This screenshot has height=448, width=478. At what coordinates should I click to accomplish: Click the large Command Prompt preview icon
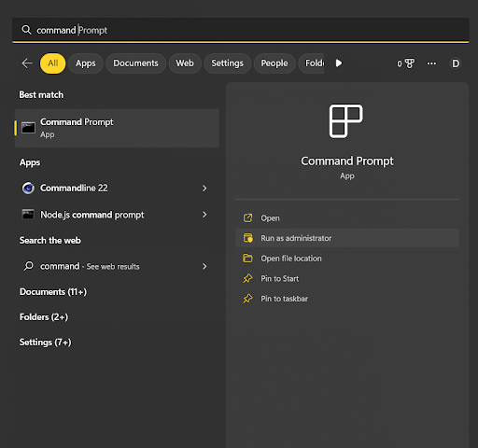pyautogui.click(x=346, y=121)
